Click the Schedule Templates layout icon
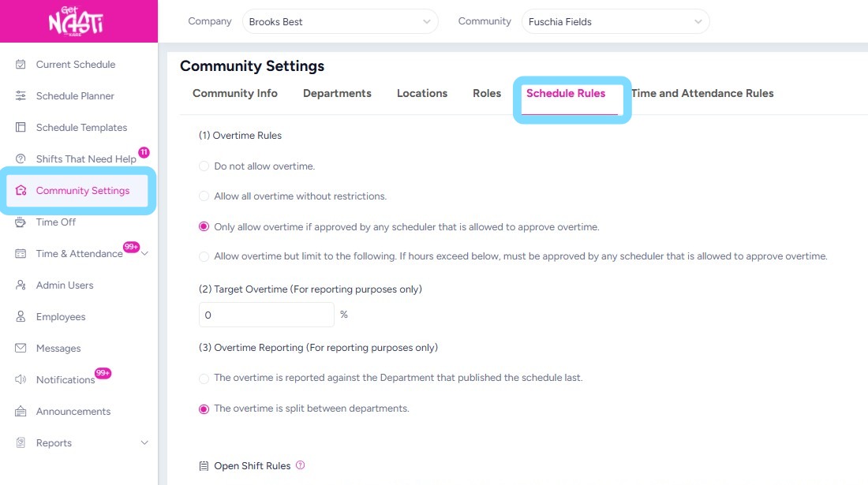Image resolution: width=868 pixels, height=485 pixels. tap(21, 128)
